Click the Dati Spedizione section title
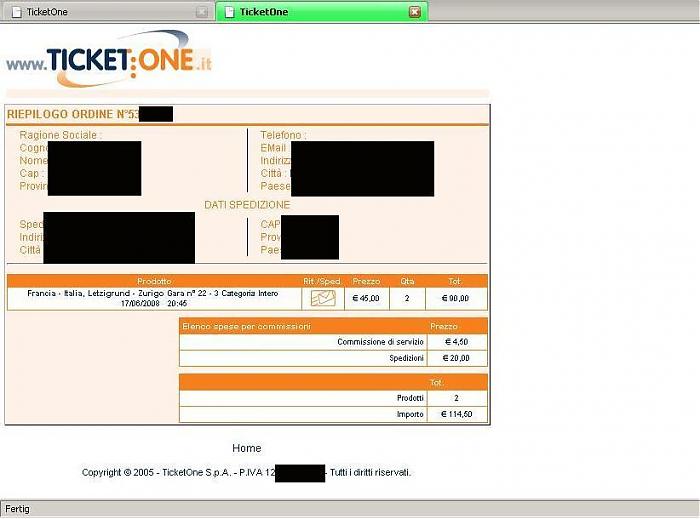The height and width of the screenshot is (519, 700). tap(247, 205)
